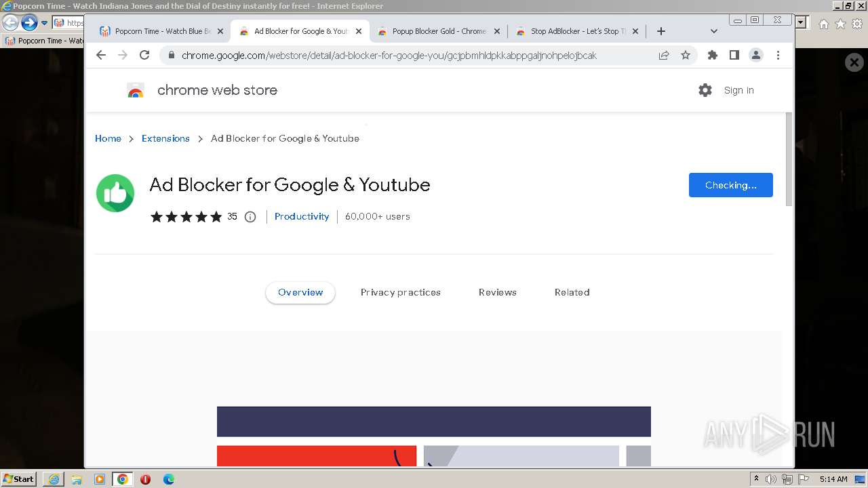The height and width of the screenshot is (488, 868).
Task: Open the Privacy practices tab
Action: [x=401, y=292]
